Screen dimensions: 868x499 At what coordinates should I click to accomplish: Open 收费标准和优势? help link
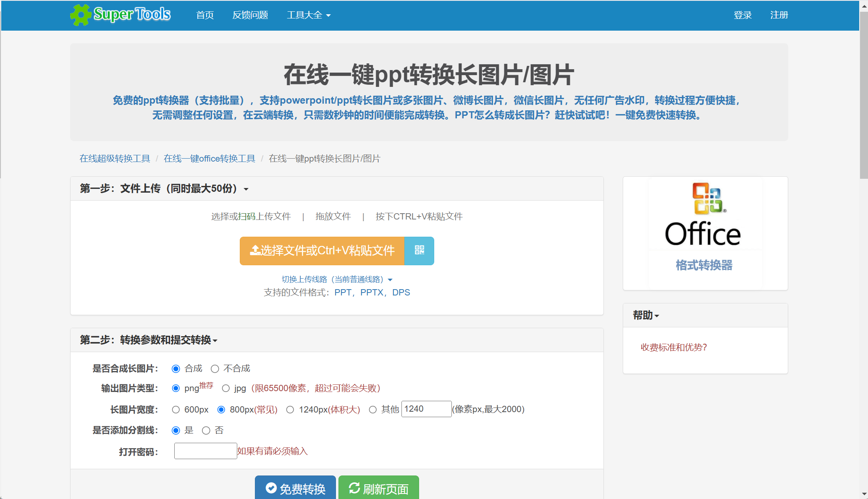[674, 347]
